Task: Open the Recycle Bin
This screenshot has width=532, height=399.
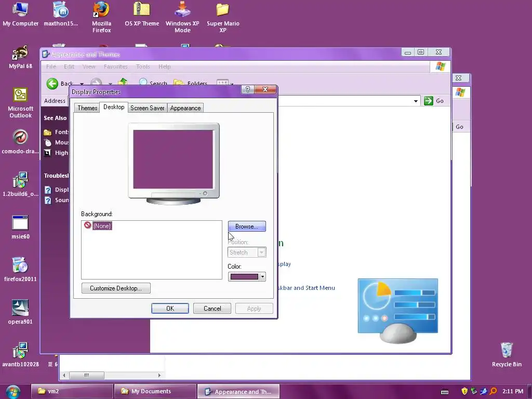Action: point(507,355)
